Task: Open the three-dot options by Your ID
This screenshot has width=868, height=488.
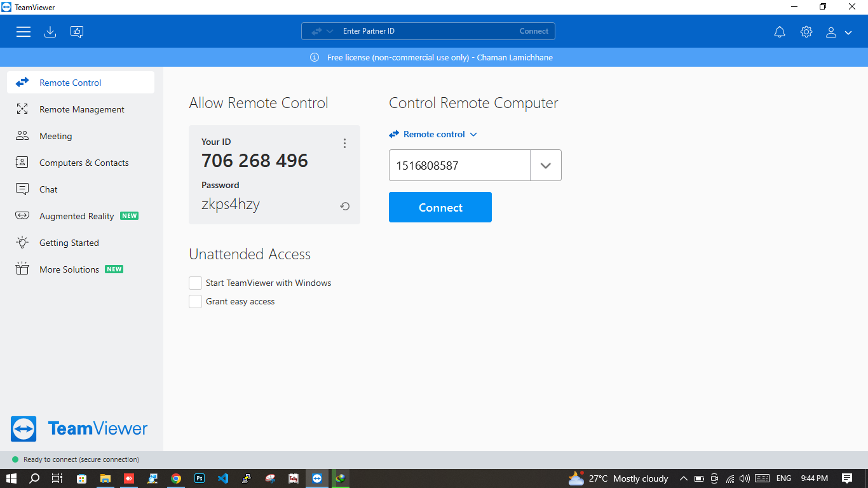Action: coord(344,144)
